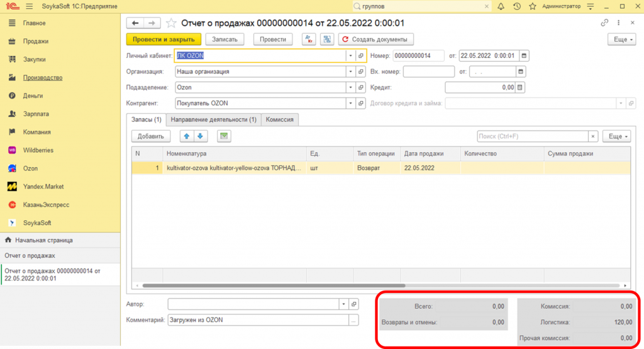Switch to the Комиссия tab

(x=279, y=119)
